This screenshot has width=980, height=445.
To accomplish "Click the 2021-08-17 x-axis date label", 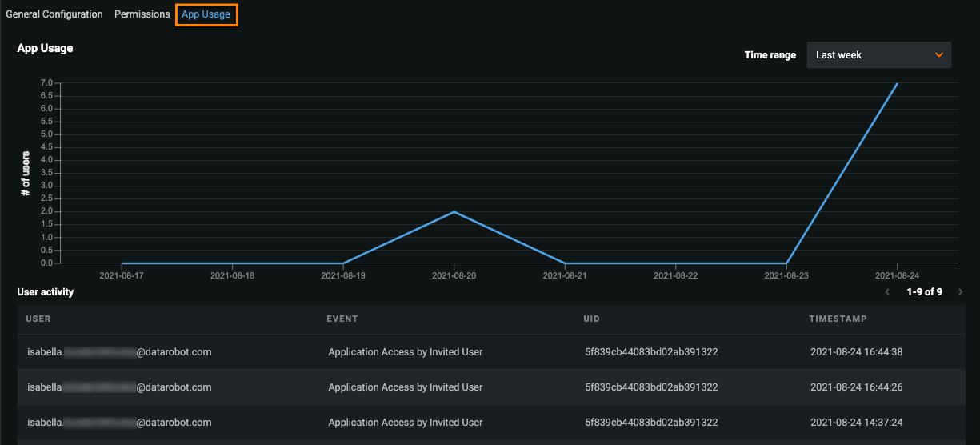I will pyautogui.click(x=122, y=275).
